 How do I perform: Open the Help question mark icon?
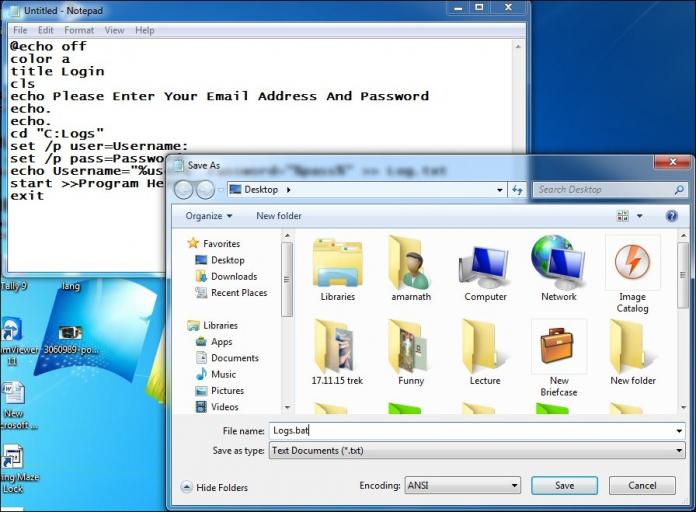(x=672, y=216)
